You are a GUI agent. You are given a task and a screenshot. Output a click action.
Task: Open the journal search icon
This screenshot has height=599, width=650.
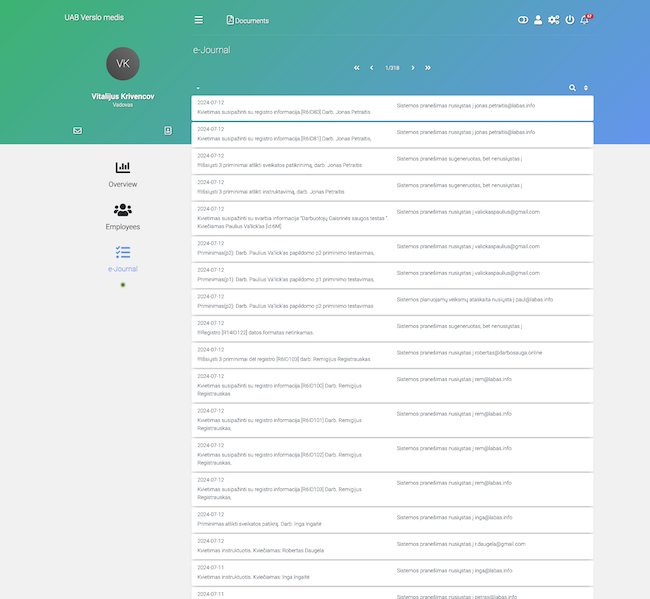tap(572, 87)
